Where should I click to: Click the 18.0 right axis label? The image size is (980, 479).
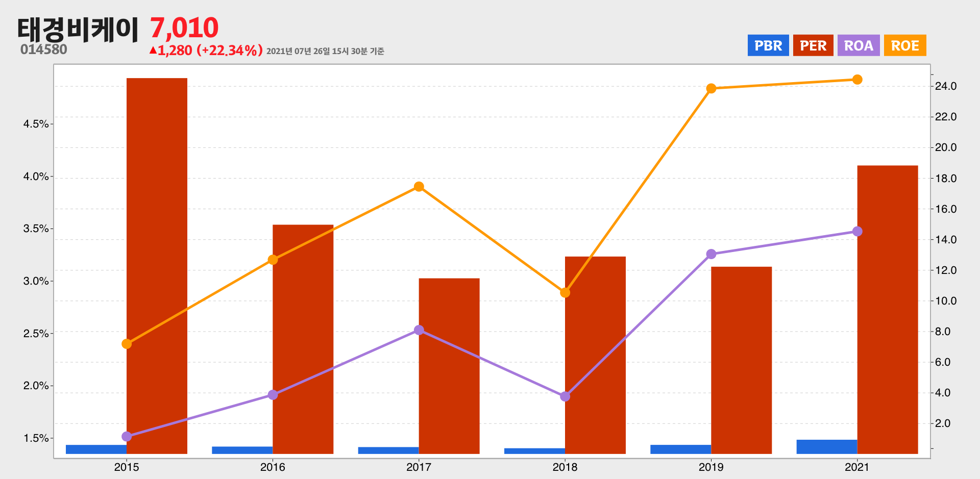946,179
